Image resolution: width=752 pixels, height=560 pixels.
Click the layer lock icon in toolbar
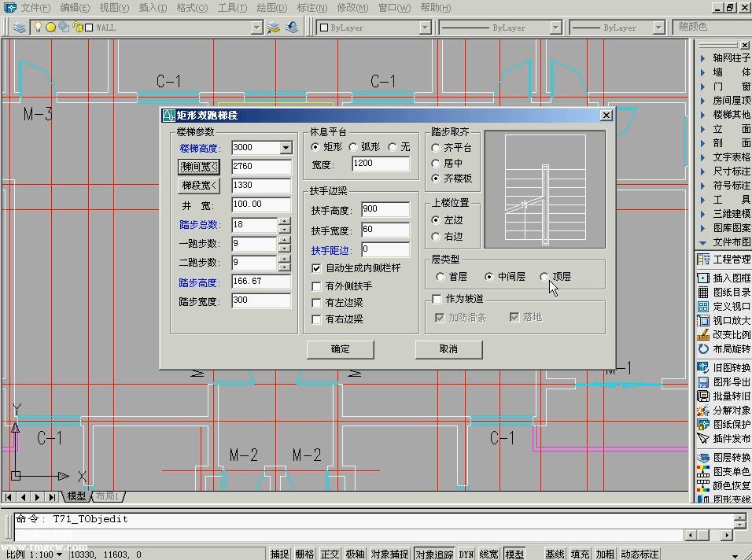[77, 28]
